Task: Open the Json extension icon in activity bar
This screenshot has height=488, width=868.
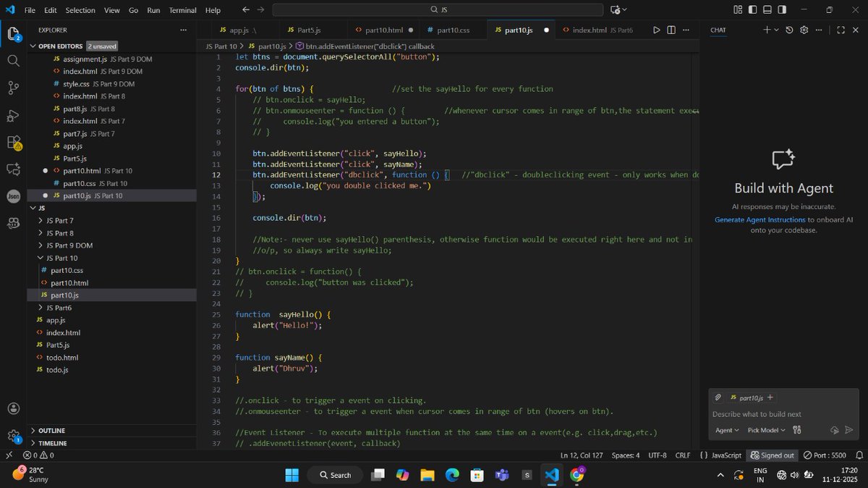Action: tap(13, 196)
